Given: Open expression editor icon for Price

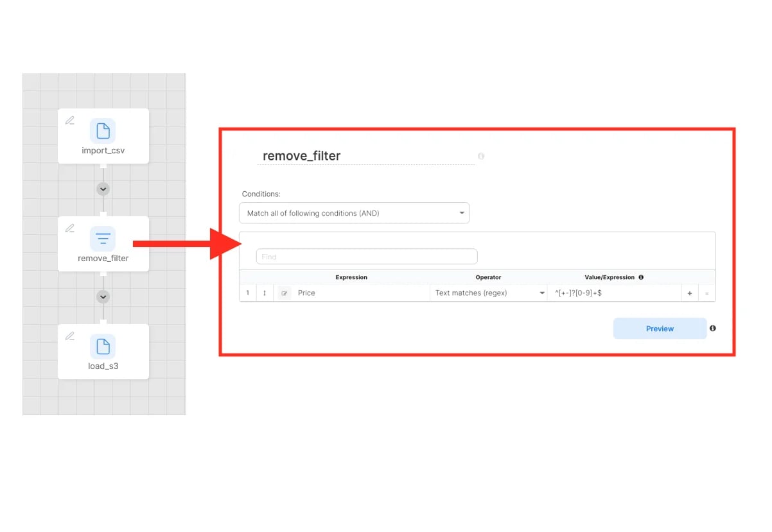Looking at the screenshot, I should 285,293.
